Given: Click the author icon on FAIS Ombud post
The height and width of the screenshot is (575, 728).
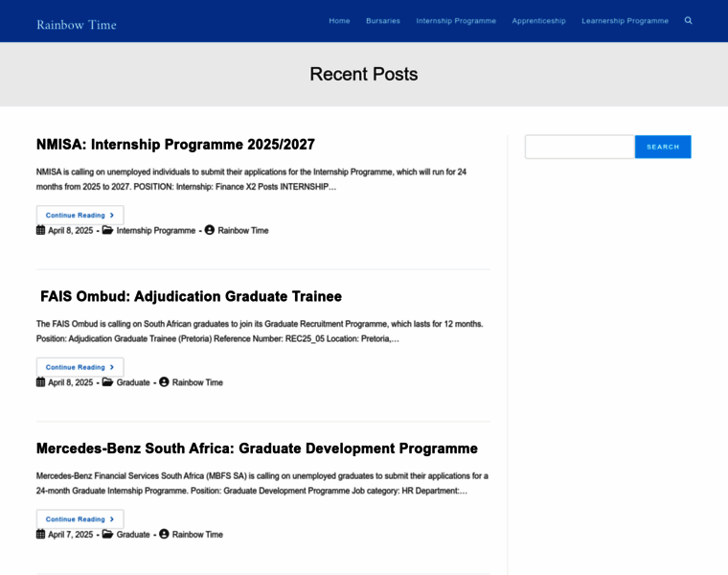Looking at the screenshot, I should pyautogui.click(x=164, y=381).
